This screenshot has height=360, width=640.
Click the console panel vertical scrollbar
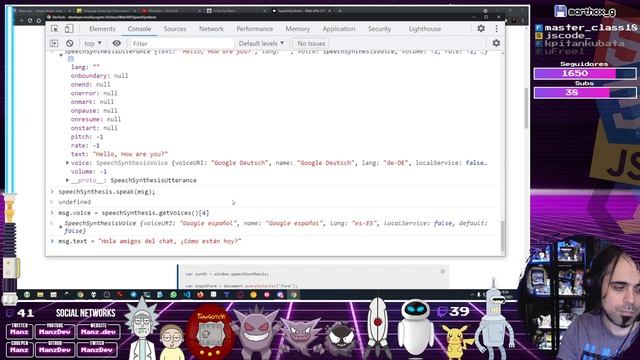click(502, 236)
